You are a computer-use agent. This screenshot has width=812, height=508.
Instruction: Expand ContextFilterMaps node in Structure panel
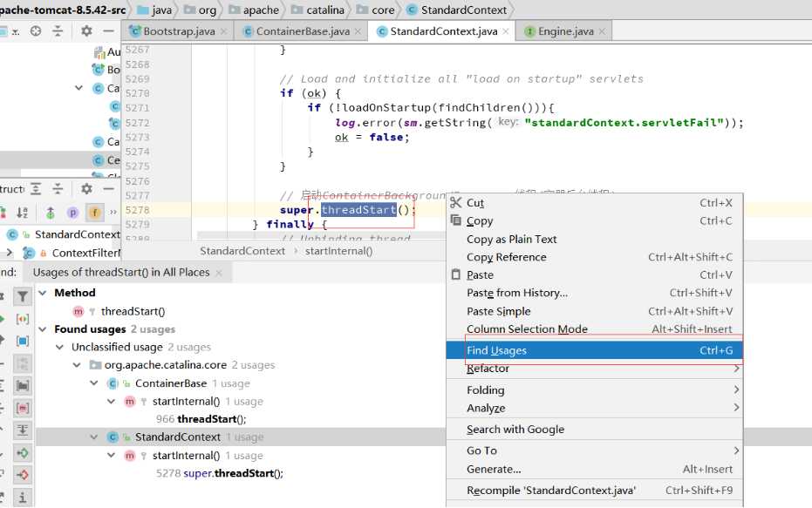tap(9, 253)
